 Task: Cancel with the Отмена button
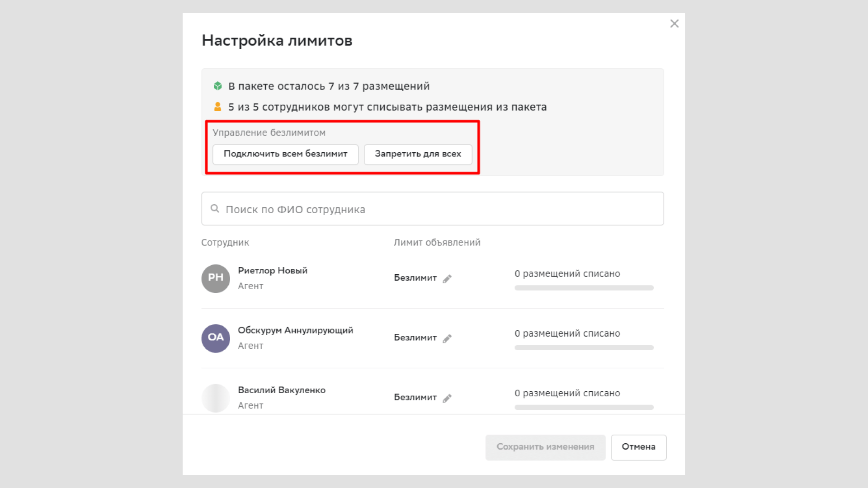coord(638,447)
